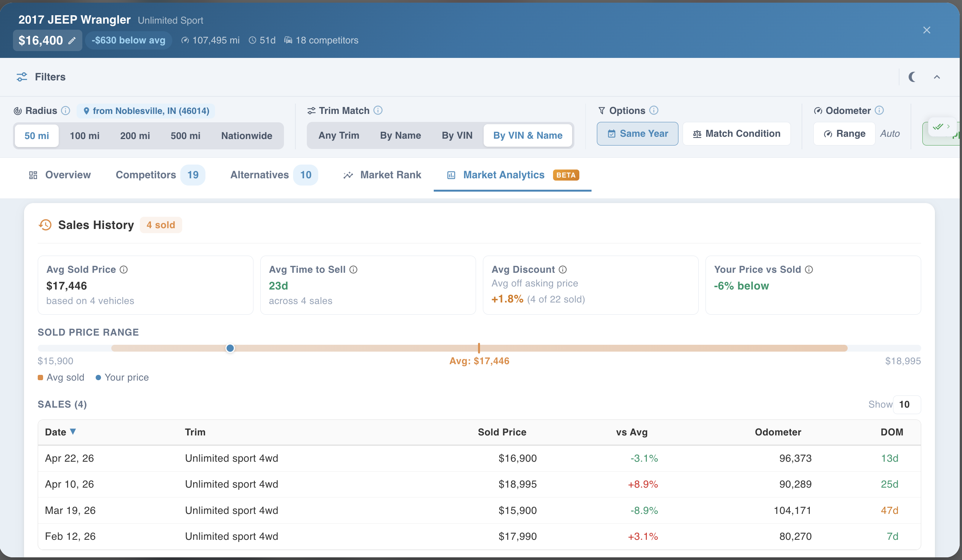Switch to the Market Analytics tab
962x560 pixels.
point(512,175)
